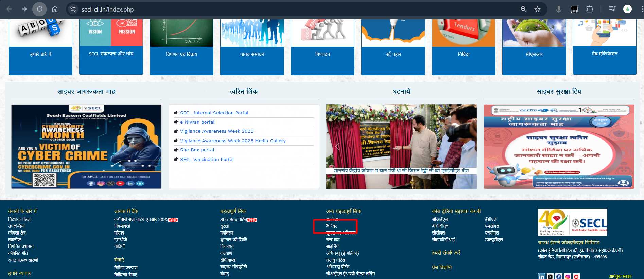This screenshot has height=279, width=644.
Task: Click the LinkedIn icon in the footer
Action: point(541,276)
